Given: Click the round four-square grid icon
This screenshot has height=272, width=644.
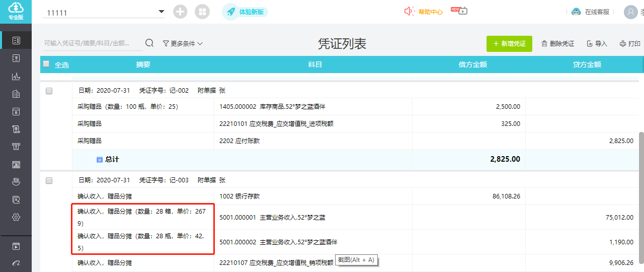Looking at the screenshot, I should [x=202, y=12].
